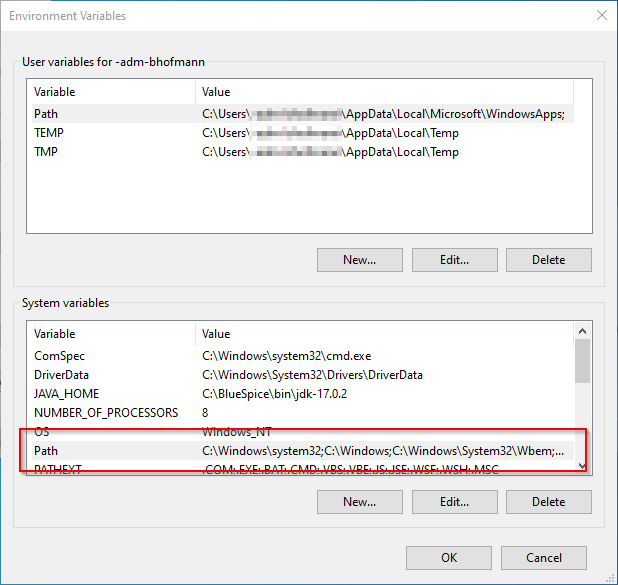
Task: Select the DriverData system variable
Action: 63,375
